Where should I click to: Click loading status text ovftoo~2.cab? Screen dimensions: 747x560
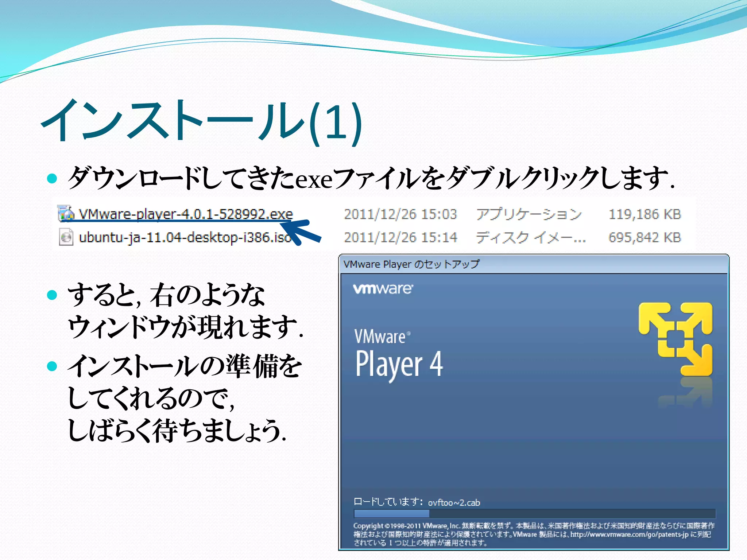click(454, 502)
